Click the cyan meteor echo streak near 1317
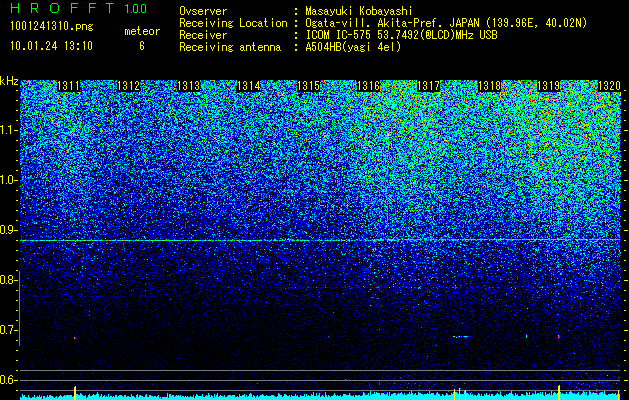Viewport: 629px width, 400px height. point(462,337)
